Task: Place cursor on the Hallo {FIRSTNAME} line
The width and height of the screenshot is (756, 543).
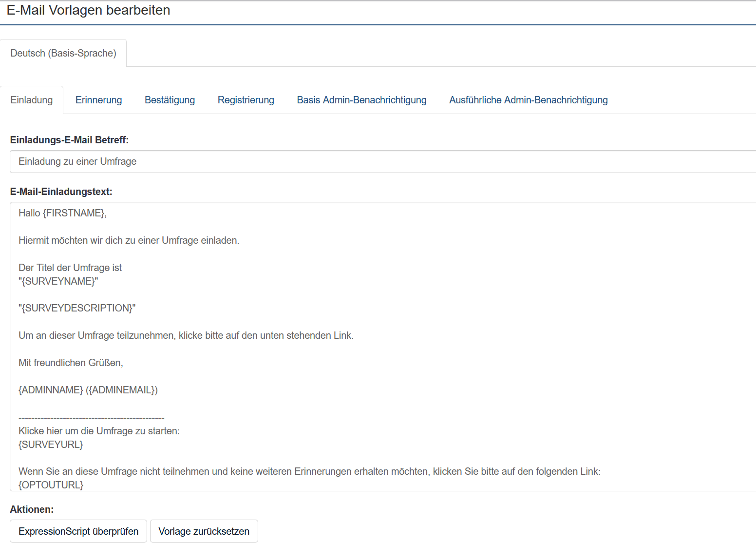Action: click(x=62, y=213)
